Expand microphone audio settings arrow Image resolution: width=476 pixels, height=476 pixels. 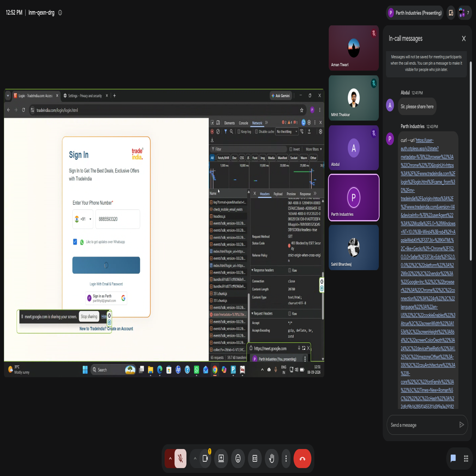[x=170, y=458]
